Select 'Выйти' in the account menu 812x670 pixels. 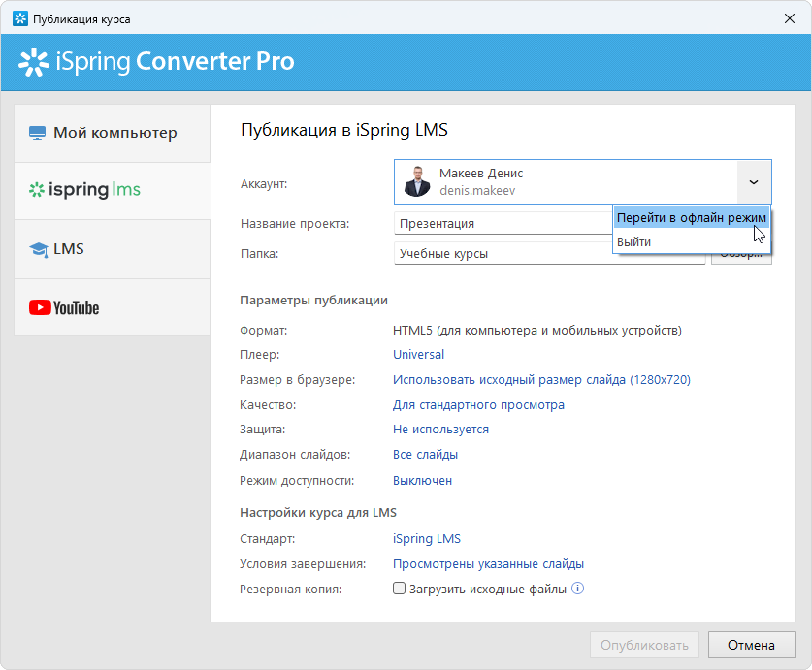tap(692, 241)
